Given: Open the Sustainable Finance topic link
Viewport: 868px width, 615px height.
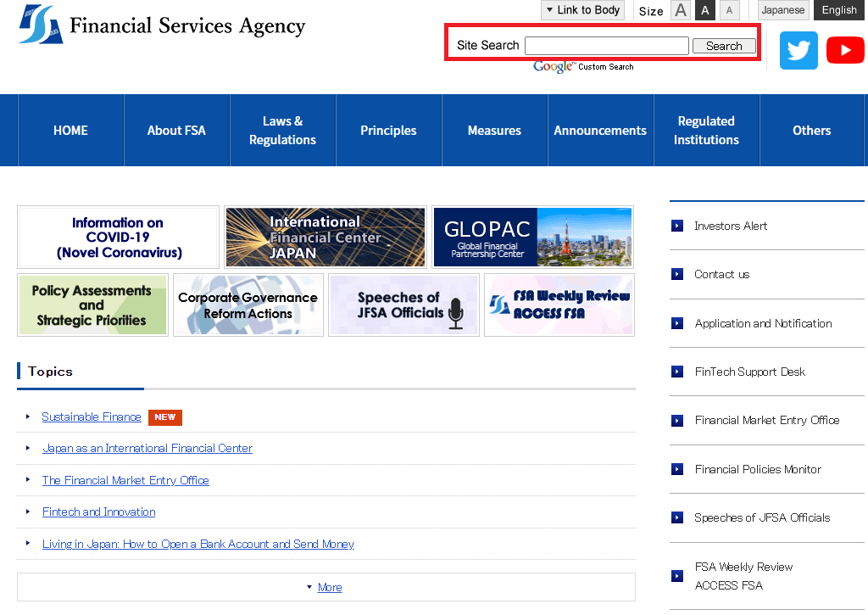Looking at the screenshot, I should 92,417.
